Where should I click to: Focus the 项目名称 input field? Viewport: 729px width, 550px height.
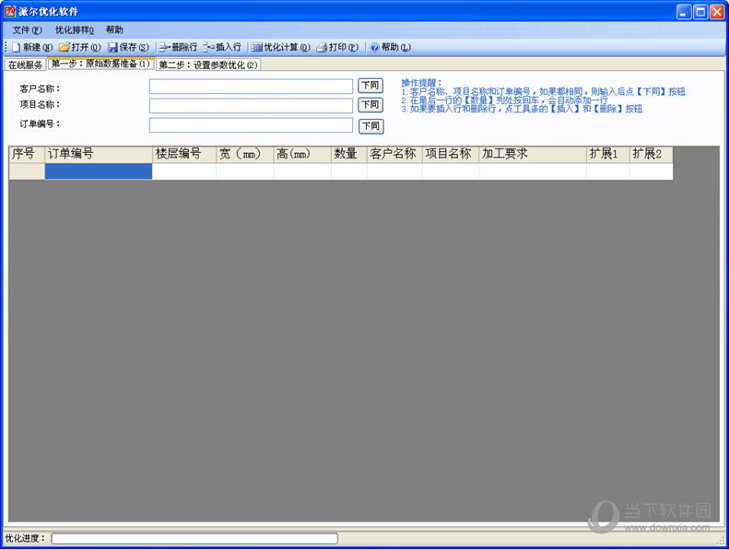pyautogui.click(x=251, y=106)
